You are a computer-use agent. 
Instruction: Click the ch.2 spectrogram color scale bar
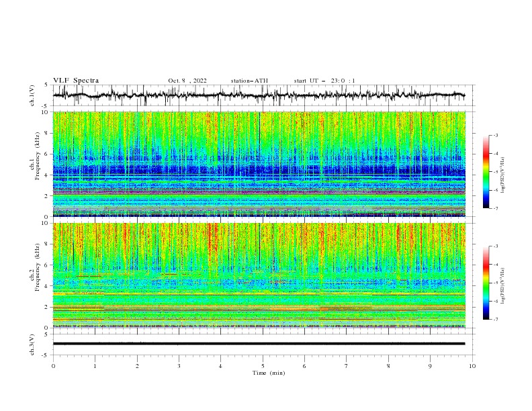point(486,283)
